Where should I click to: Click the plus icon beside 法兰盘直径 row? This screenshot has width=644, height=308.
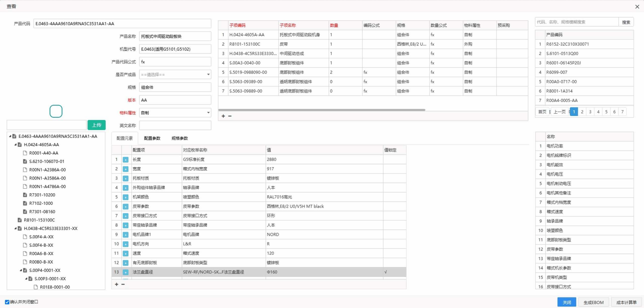click(x=126, y=272)
